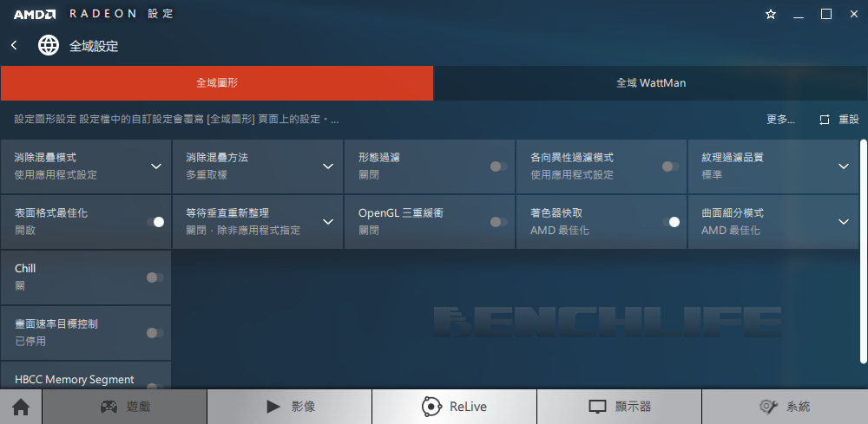Screen dimensions: 868x424
Task: Click the monitor icon for 顯示器
Action: [x=597, y=407]
